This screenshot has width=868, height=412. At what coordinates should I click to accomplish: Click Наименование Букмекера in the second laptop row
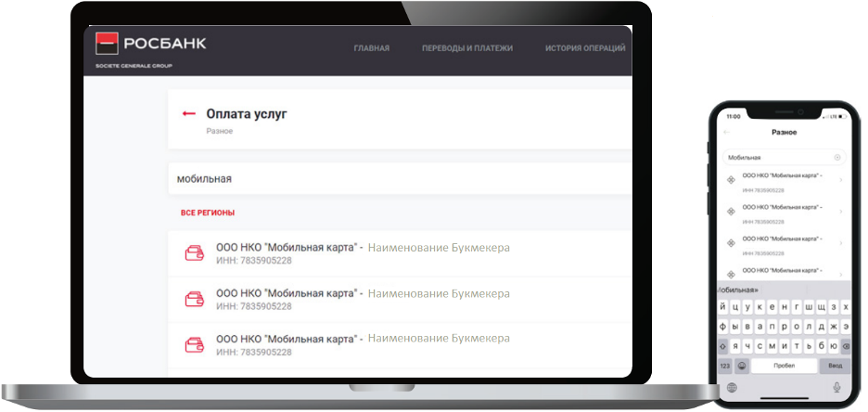(x=439, y=293)
